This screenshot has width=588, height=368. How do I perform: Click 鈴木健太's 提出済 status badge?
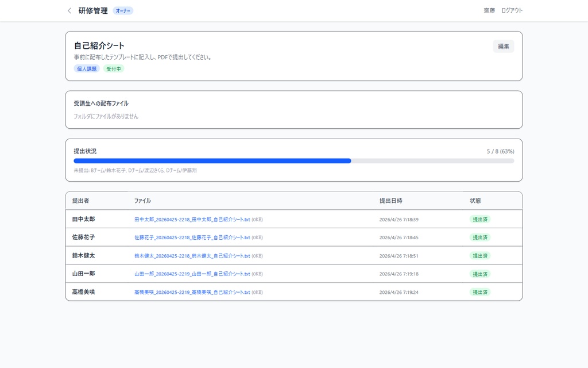pyautogui.click(x=480, y=255)
